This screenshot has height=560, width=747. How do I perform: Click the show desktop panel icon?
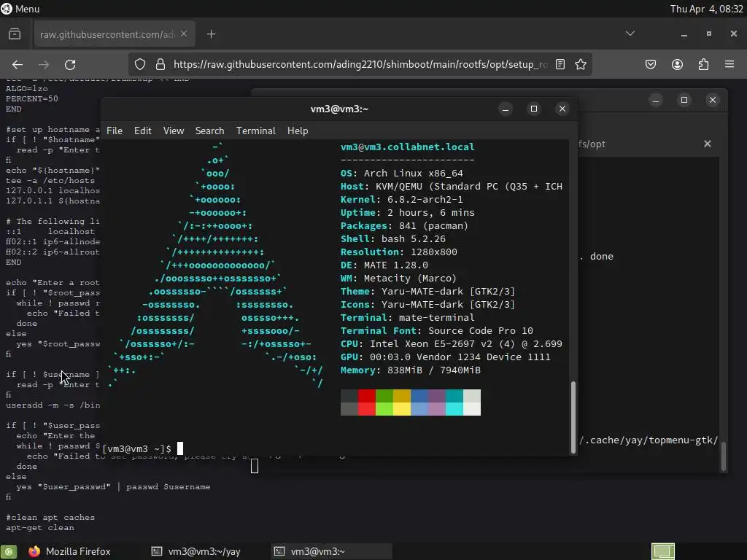[x=9, y=551]
